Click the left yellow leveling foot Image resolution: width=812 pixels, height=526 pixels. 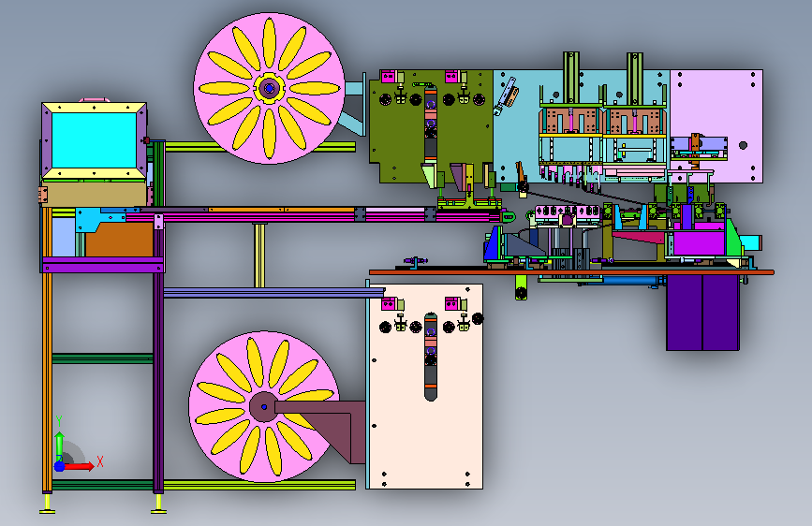click(x=48, y=504)
